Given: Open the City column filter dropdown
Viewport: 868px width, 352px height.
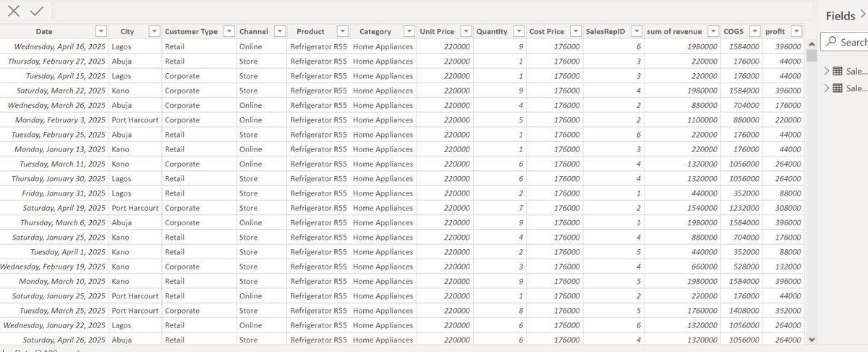Looking at the screenshot, I should click(x=154, y=31).
